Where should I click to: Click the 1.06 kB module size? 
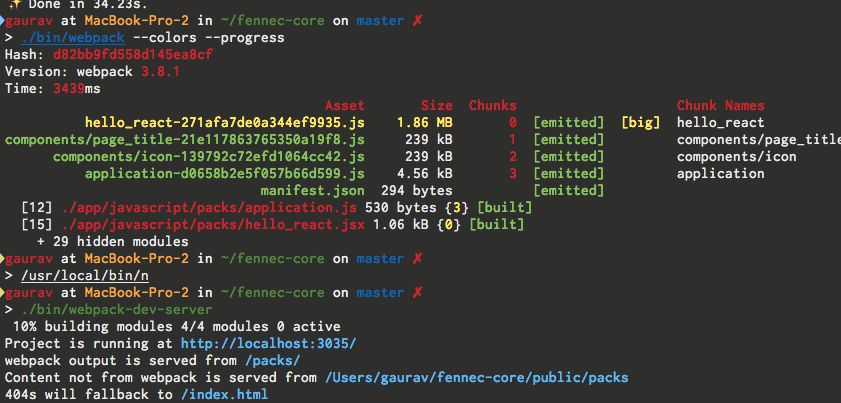coord(401,225)
